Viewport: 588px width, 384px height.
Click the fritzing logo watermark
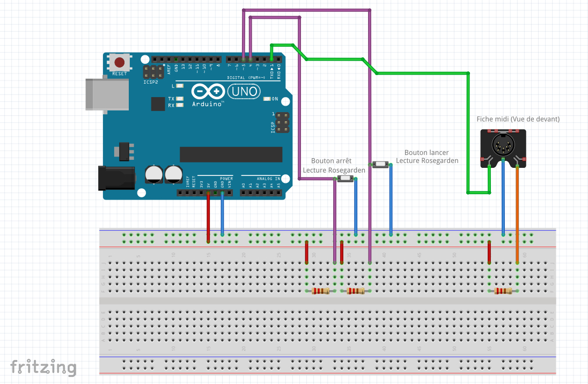click(43, 367)
